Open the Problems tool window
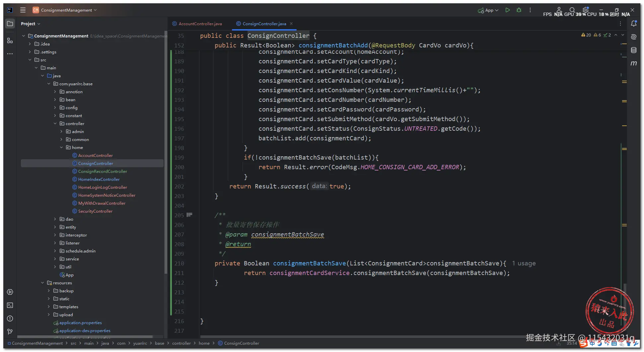The image size is (644, 352). (10, 318)
